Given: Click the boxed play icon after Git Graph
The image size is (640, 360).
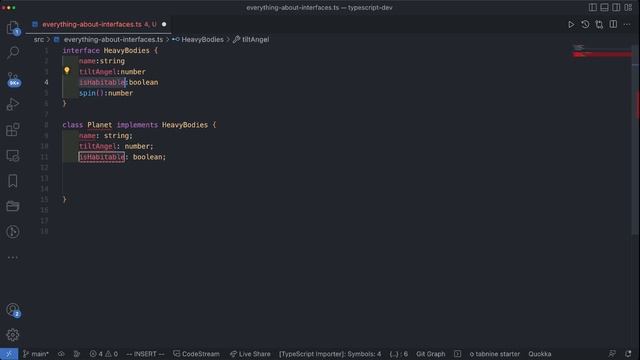Looking at the screenshot, I should pos(458,354).
